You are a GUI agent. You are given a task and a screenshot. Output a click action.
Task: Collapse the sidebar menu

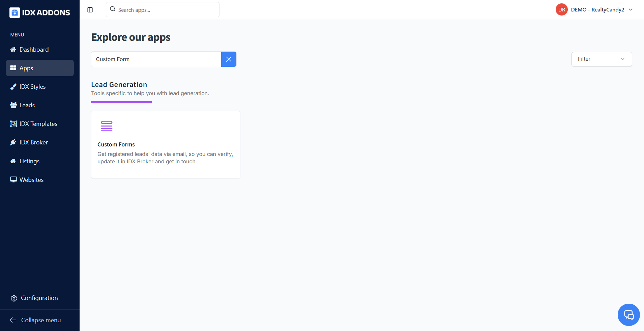(36, 320)
